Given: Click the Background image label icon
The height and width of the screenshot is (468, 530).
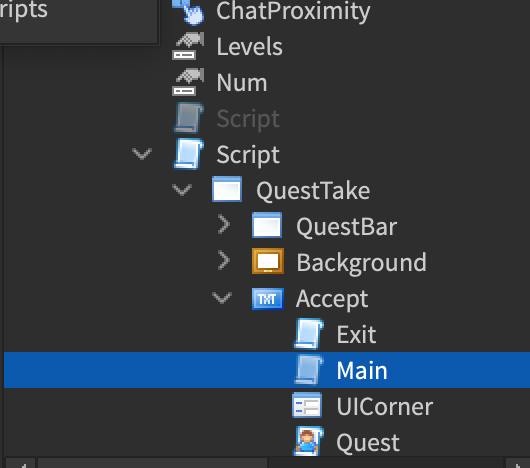Looking at the screenshot, I should pos(268,261).
